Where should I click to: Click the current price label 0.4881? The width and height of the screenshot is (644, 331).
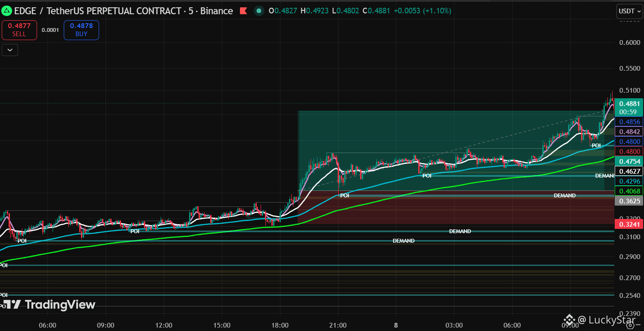(629, 104)
